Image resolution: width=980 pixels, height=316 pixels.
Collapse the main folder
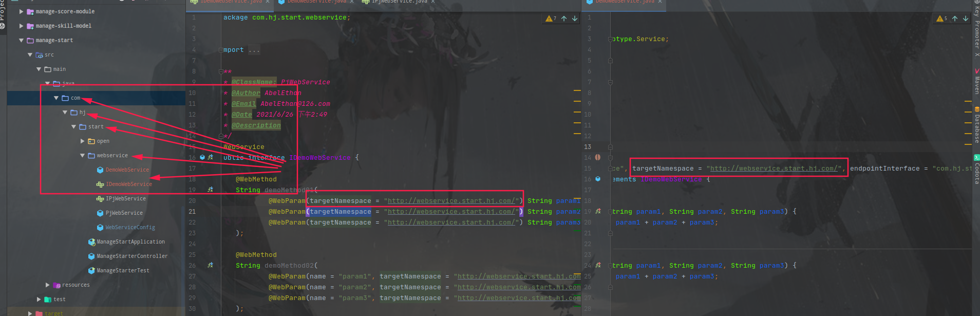[x=39, y=69]
